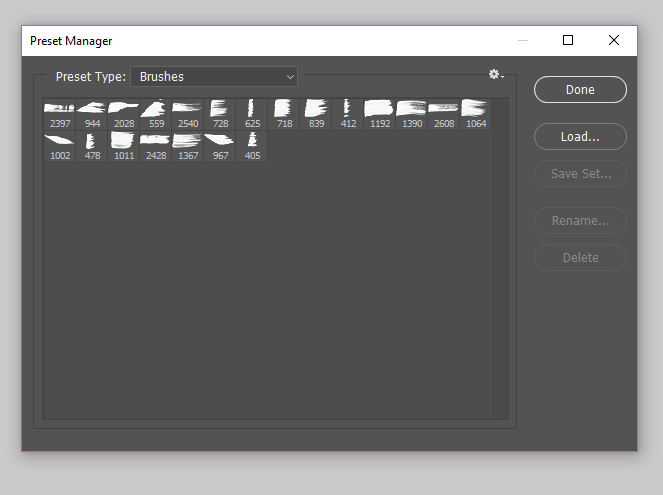Click the Load... button
This screenshot has height=495, width=663.
pos(580,137)
